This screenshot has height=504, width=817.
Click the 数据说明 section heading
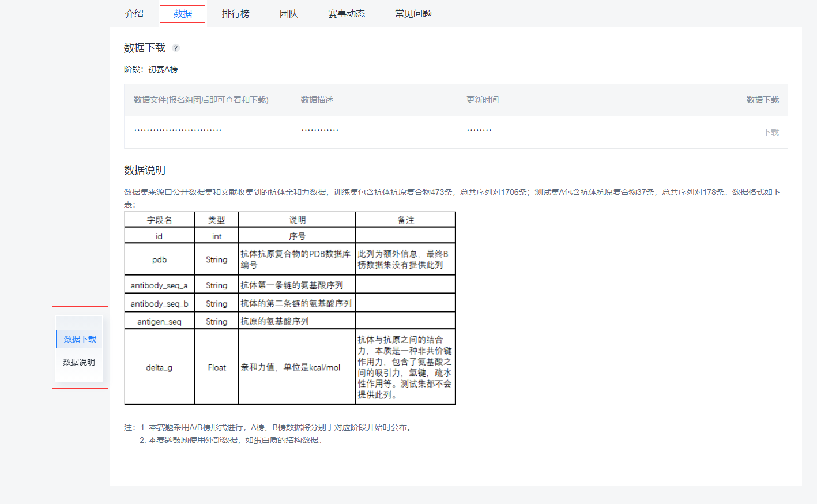145,170
